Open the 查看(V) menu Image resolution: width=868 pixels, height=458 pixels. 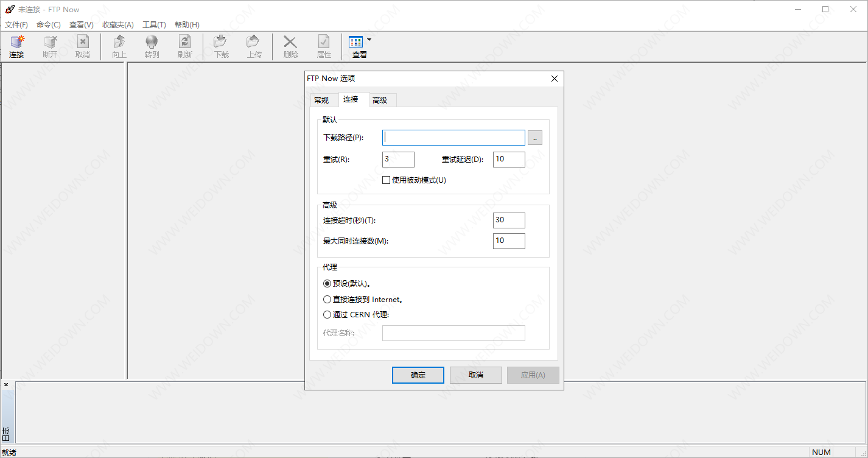82,25
